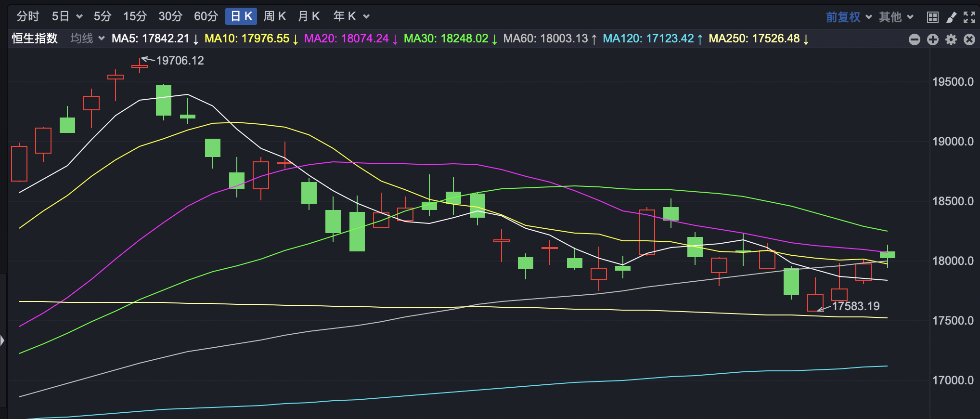
Task: Select the drawing brush tool icon
Action: pos(951,17)
